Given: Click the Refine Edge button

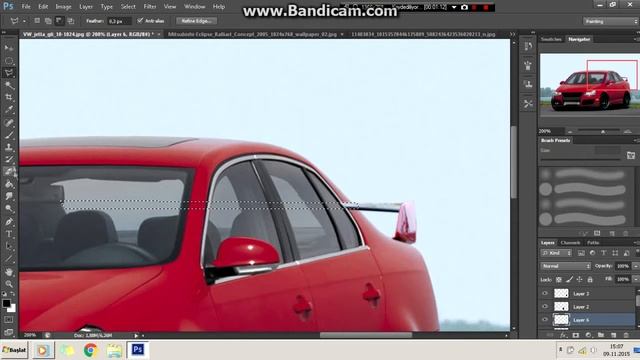Looking at the screenshot, I should (196, 21).
